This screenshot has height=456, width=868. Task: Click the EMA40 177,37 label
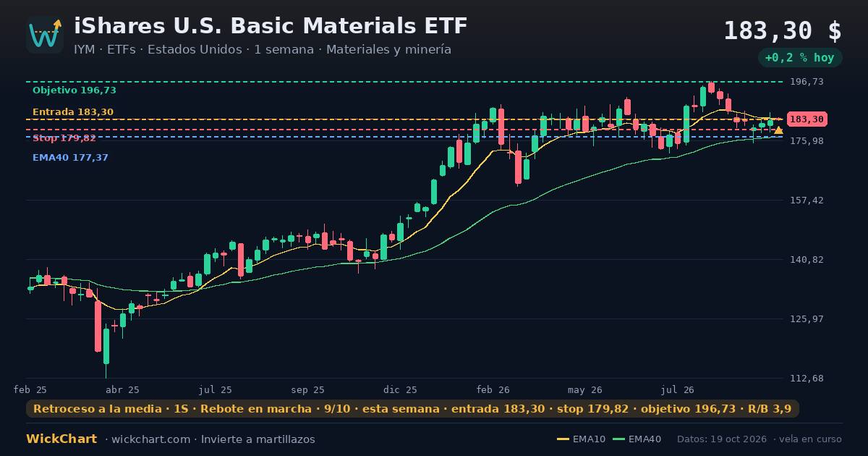[70, 157]
